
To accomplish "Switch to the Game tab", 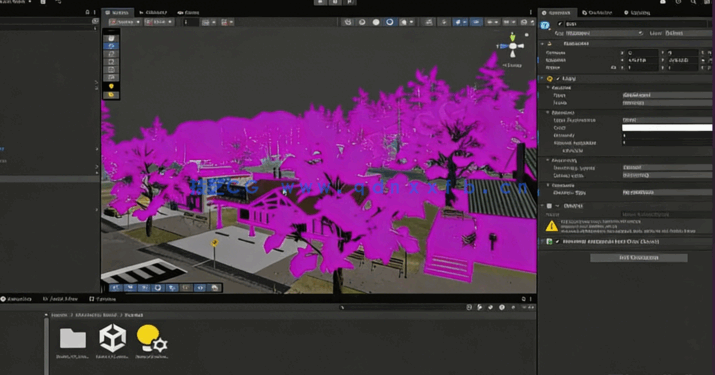I will coord(188,12).
